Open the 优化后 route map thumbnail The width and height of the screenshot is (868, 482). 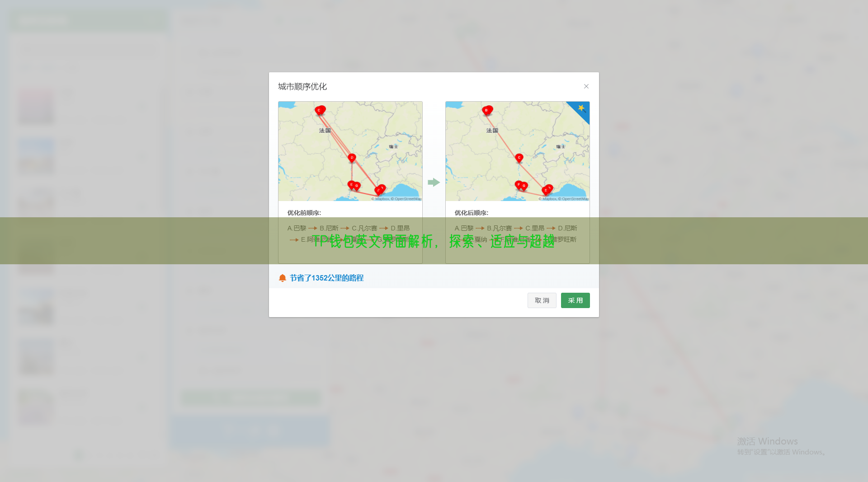tap(517, 151)
